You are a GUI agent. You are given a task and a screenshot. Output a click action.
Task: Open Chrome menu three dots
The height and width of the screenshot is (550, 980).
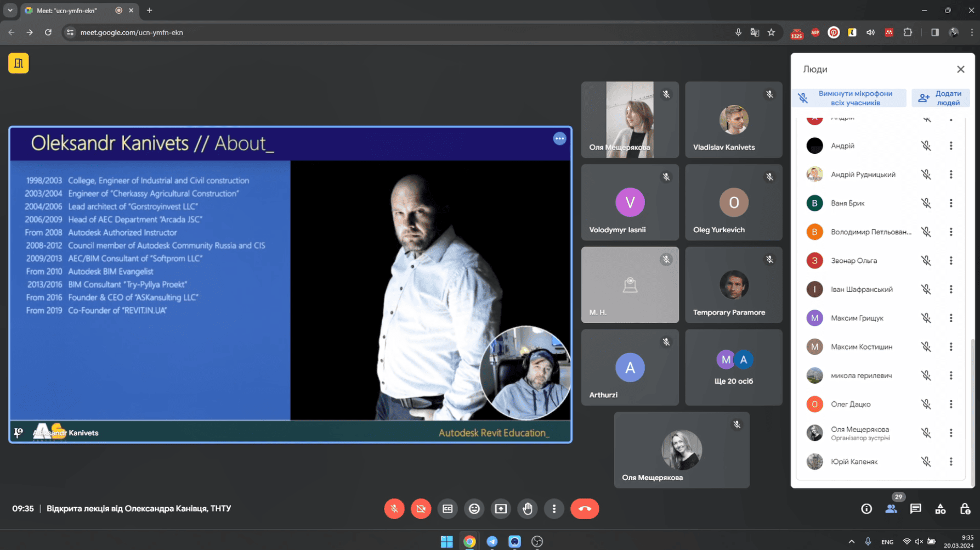971,32
